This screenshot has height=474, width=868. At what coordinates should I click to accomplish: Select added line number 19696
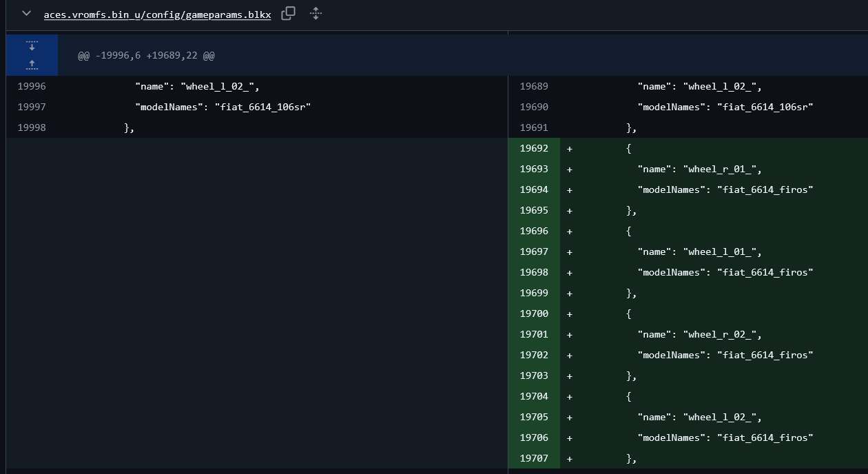point(534,231)
